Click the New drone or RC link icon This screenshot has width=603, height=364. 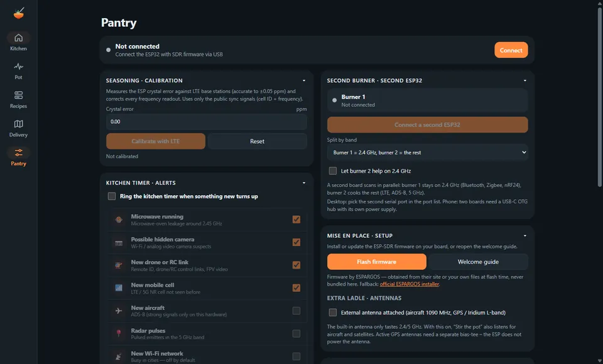(119, 265)
